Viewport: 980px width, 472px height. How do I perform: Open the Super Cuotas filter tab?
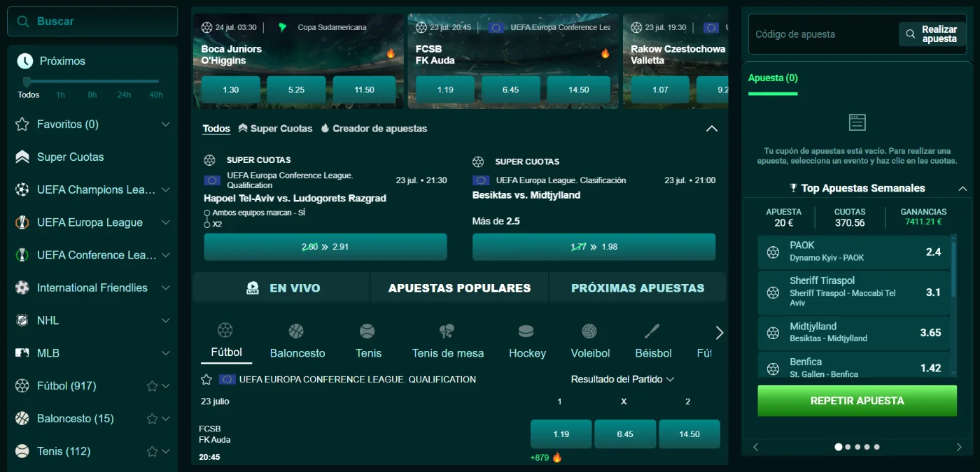point(275,129)
